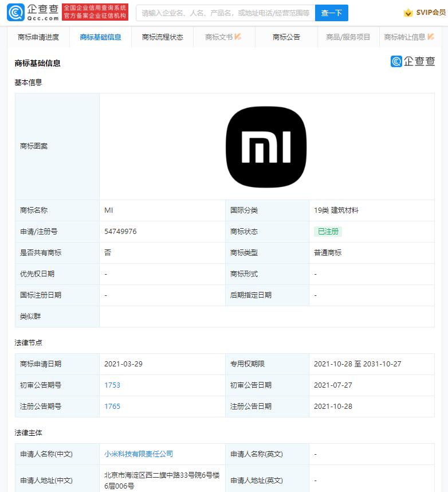Click the company search input field
The image size is (448, 492).
point(225,13)
